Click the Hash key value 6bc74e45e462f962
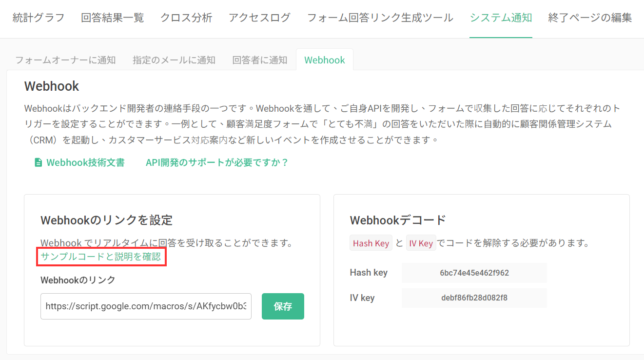Image resolution: width=644 pixels, height=360 pixels. pyautogui.click(x=474, y=273)
